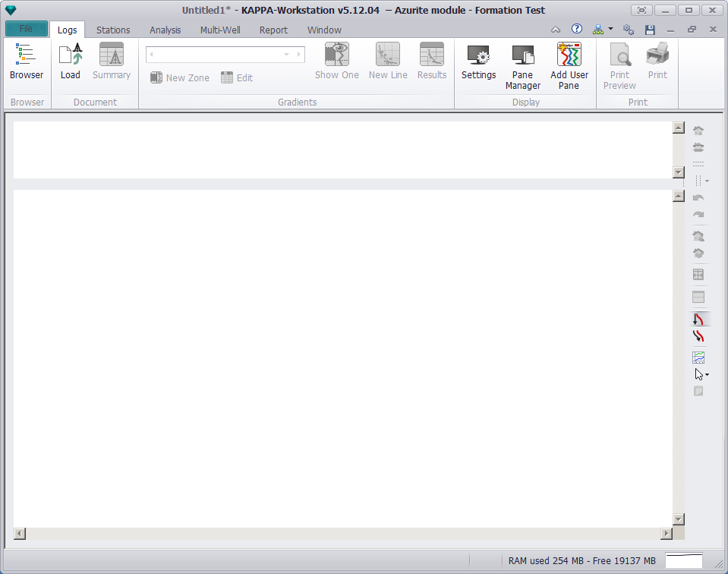Select the Logs ribbon tab

pyautogui.click(x=68, y=30)
